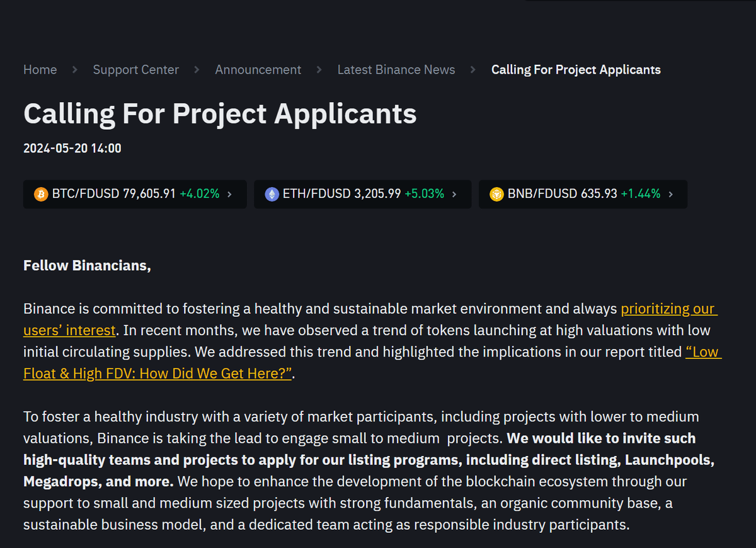Open the BNB/FDUSD ticker chevron
The image size is (756, 548).
670,194
